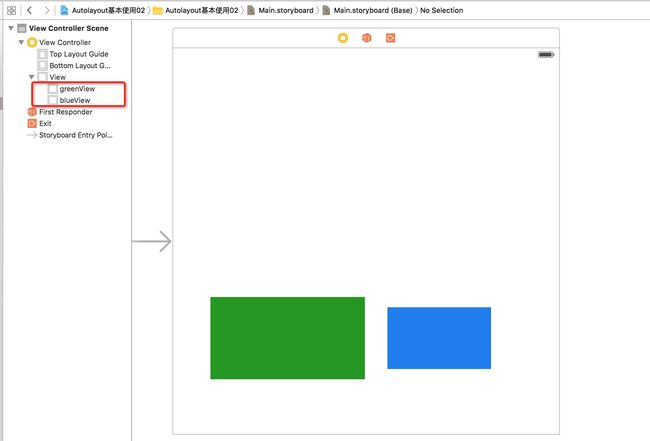Click the orange Exit dock icon
Image resolution: width=650 pixels, height=441 pixels.
point(390,38)
